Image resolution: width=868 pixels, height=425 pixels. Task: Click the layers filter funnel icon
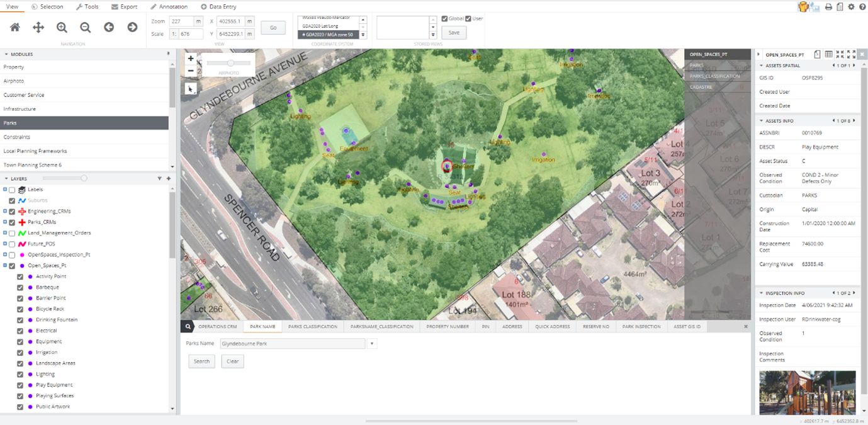coord(160,179)
